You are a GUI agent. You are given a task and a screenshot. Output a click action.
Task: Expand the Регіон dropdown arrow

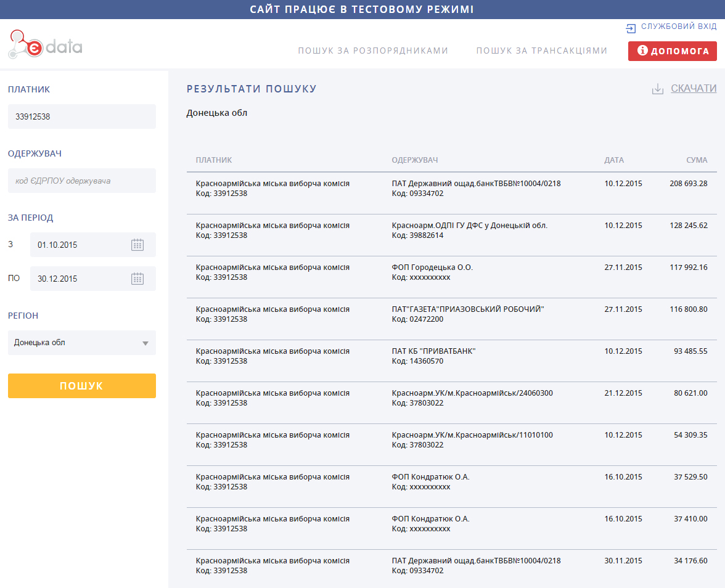pyautogui.click(x=145, y=343)
